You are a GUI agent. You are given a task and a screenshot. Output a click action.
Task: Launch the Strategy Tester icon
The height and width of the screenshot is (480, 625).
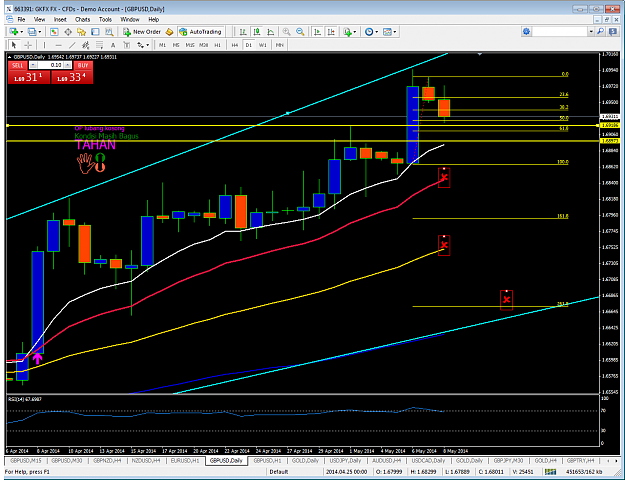[x=109, y=32]
